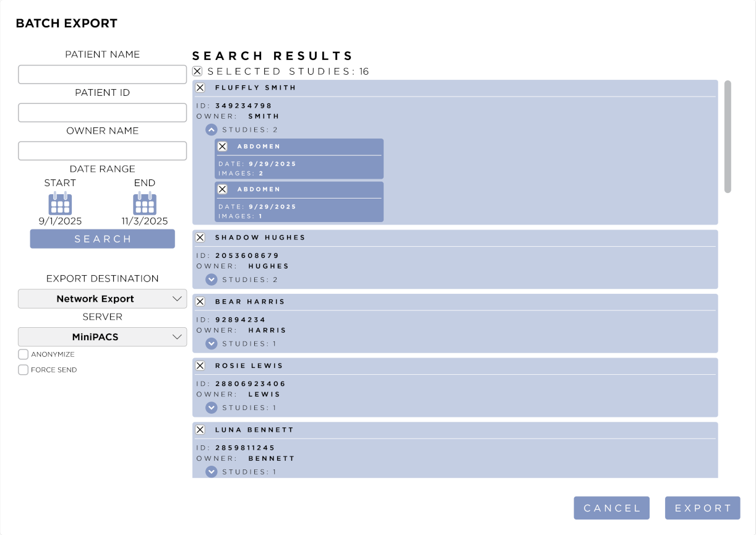The image size is (756, 535).
Task: Click the search results vertical scrollbar
Action: [728, 137]
